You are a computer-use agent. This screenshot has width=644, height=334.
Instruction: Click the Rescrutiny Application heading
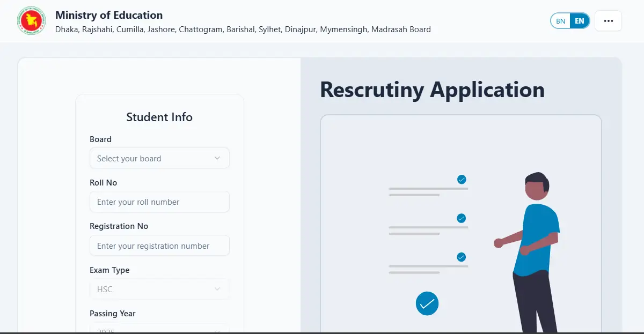click(x=432, y=90)
